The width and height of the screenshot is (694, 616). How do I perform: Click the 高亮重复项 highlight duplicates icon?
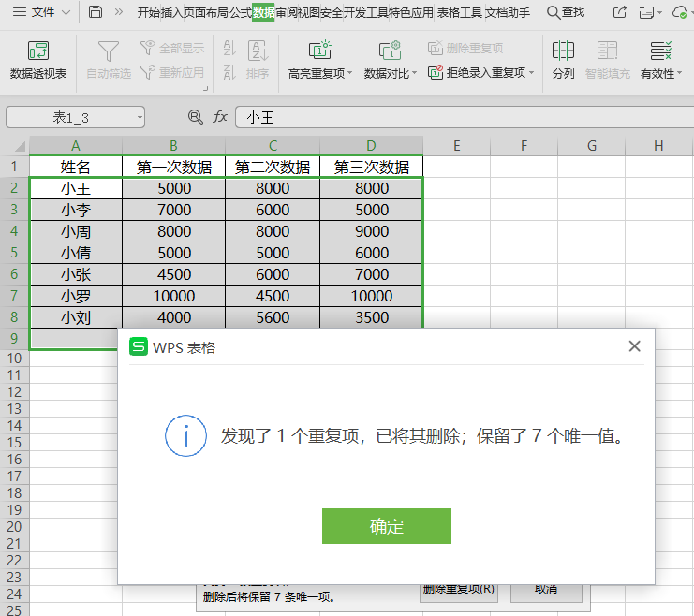[319, 51]
